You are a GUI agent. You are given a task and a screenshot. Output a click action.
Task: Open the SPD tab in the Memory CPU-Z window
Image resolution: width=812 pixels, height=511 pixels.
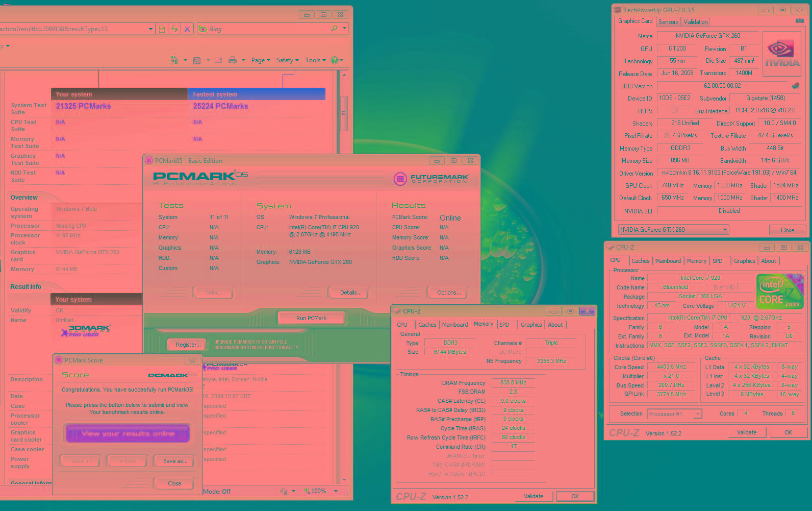tap(504, 325)
